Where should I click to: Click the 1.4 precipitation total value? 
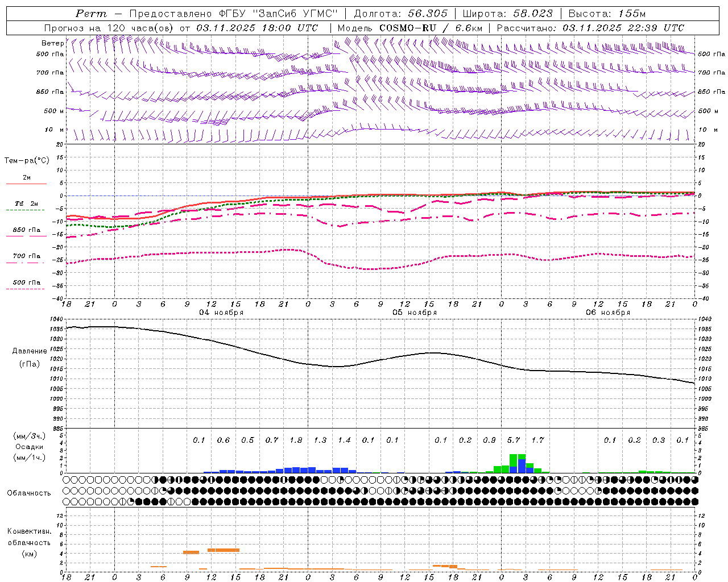point(344,440)
